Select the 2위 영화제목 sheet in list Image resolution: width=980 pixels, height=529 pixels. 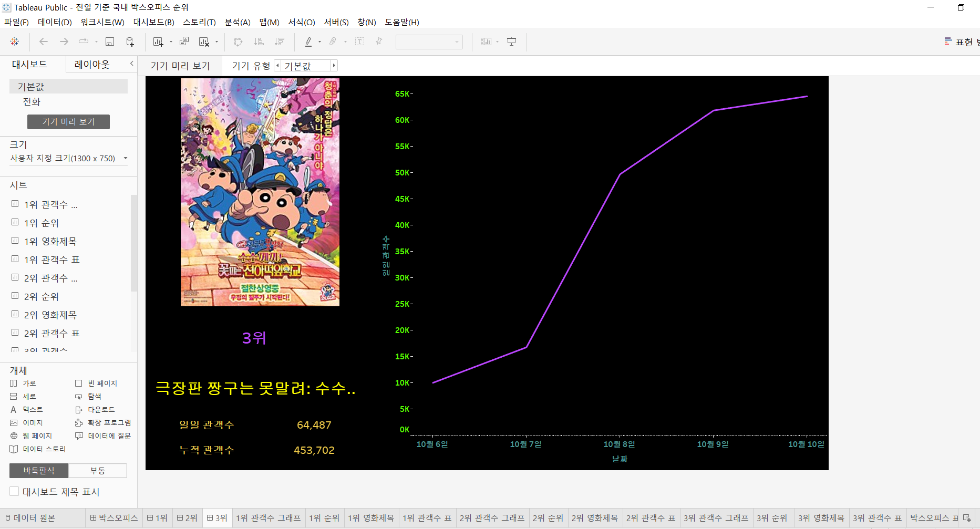50,315
